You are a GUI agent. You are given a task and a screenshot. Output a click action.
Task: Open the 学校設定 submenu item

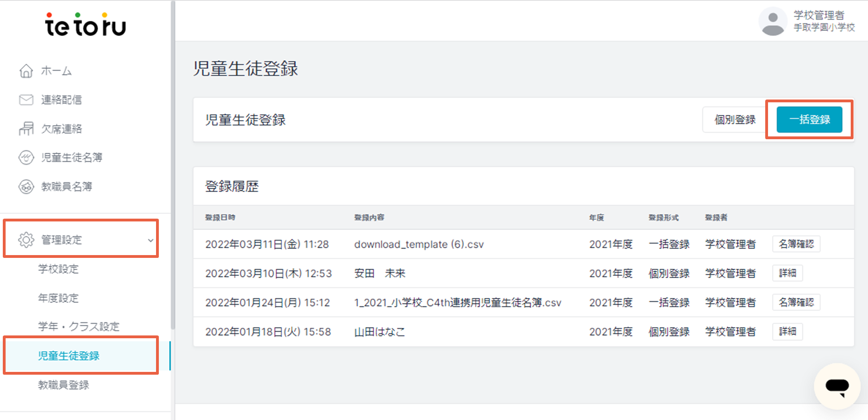58,269
